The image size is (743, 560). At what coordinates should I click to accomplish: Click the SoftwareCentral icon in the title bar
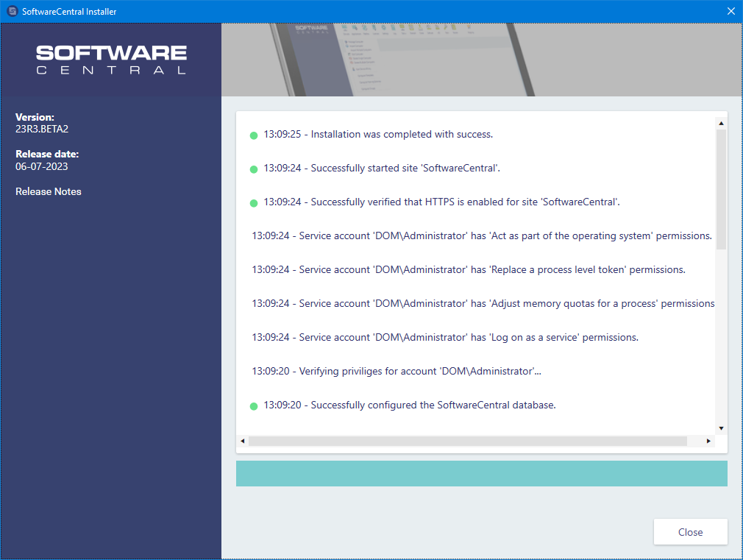[x=12, y=11]
